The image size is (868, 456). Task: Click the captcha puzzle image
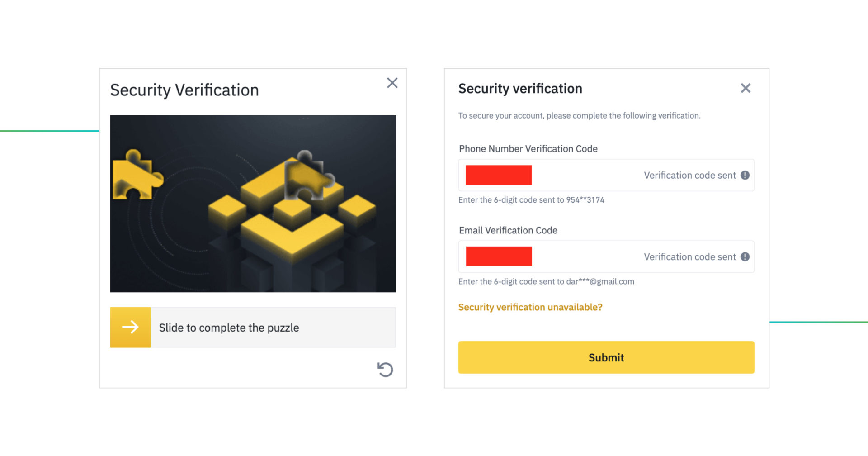[x=253, y=203]
